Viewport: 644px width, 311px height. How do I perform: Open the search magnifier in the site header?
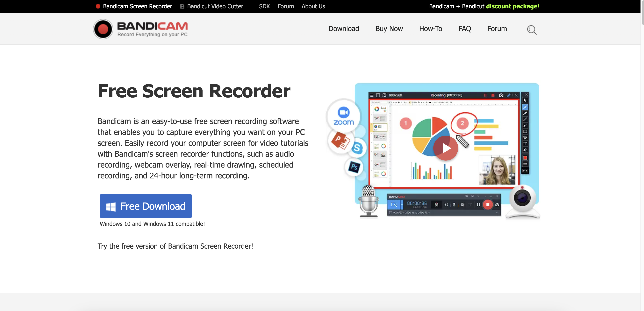[x=532, y=30]
